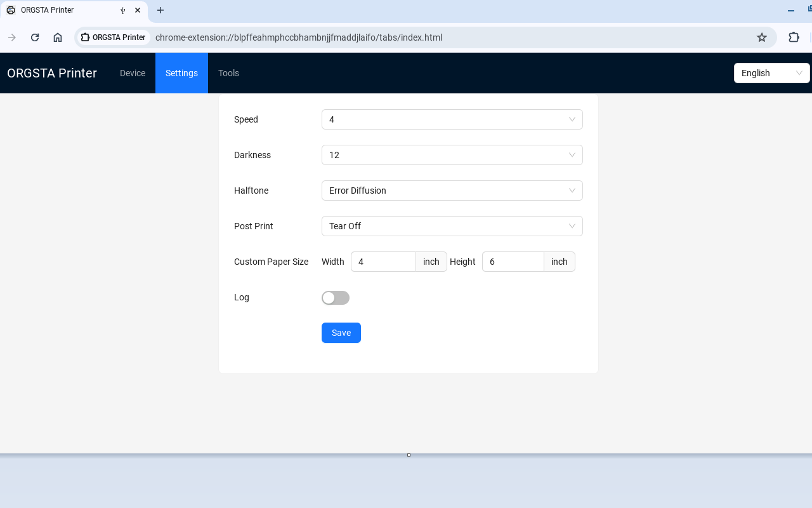
Task: Click the Width label text
Action: click(333, 262)
